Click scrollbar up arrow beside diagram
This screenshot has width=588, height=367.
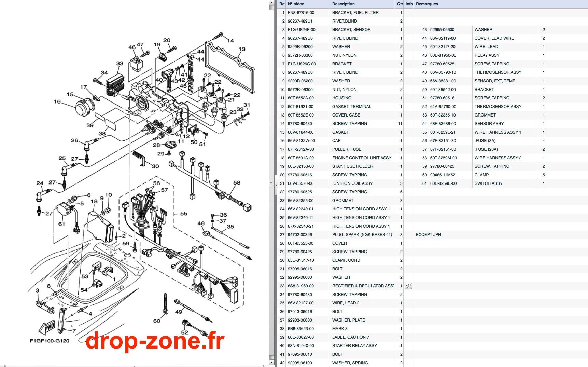click(272, 3)
